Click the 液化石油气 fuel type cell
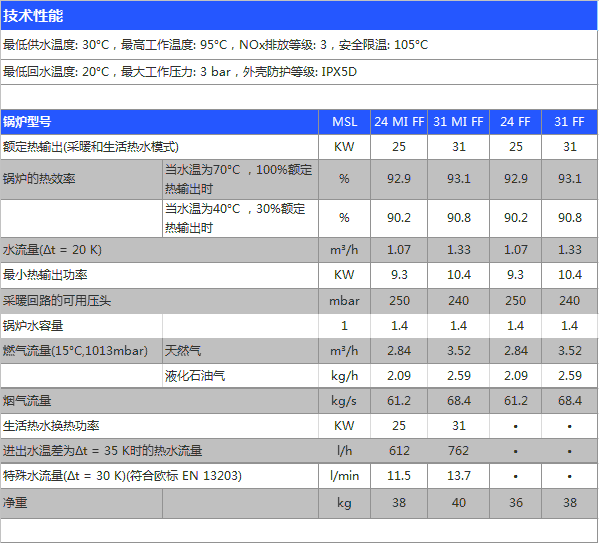 240,376
